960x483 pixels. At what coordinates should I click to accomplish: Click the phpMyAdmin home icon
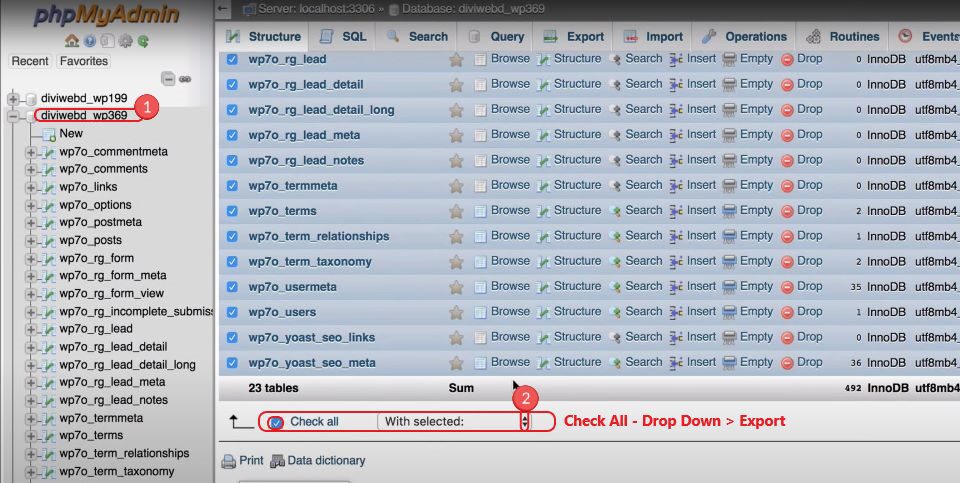[x=72, y=41]
